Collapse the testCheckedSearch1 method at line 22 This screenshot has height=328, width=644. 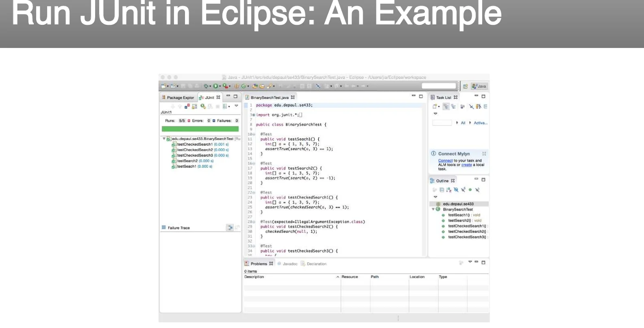tap(254, 193)
